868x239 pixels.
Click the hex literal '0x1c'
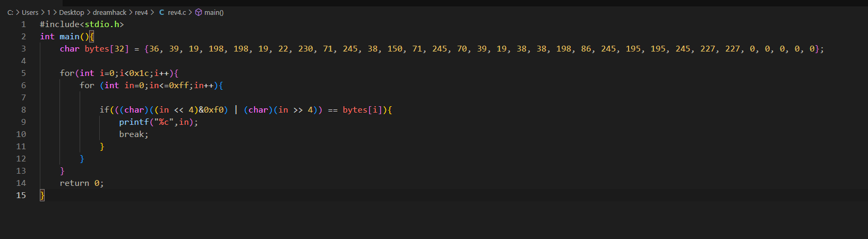point(139,73)
